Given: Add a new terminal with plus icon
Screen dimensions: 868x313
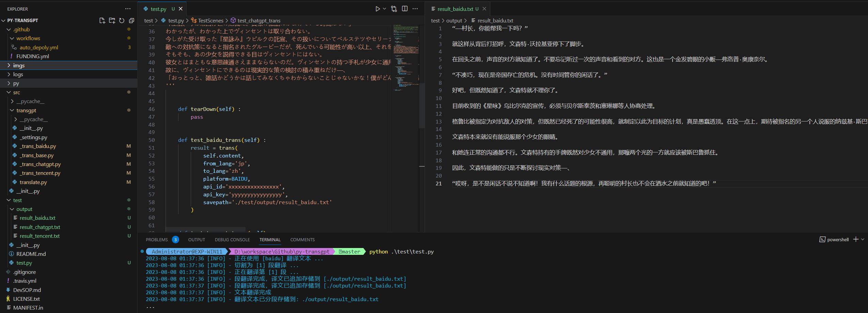Looking at the screenshot, I should (x=856, y=239).
